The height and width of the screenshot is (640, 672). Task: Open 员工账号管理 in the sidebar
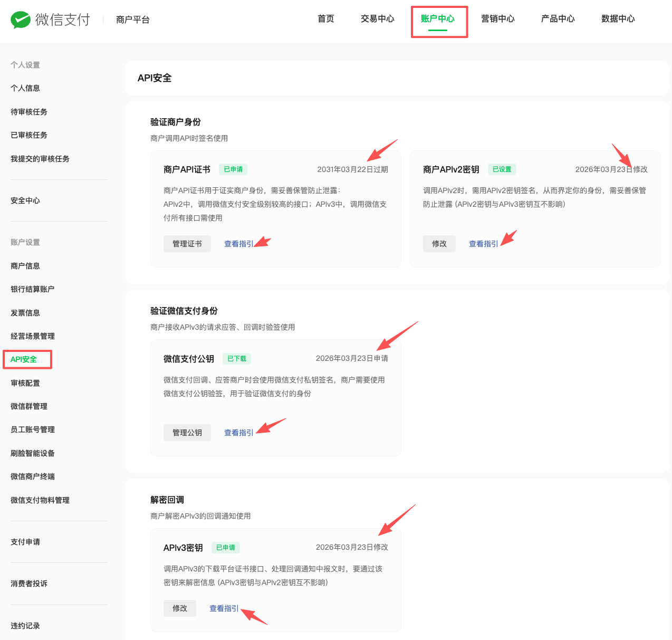(33, 429)
